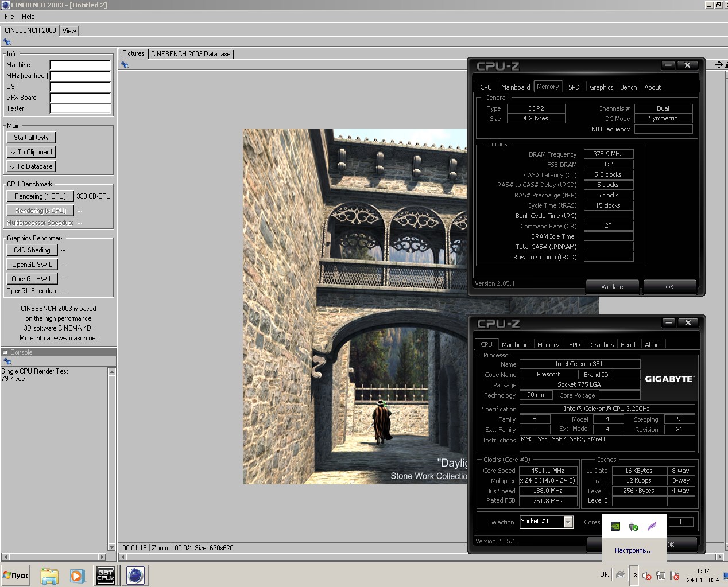Click the 4511.1 MHz Core Speed value

coord(548,471)
